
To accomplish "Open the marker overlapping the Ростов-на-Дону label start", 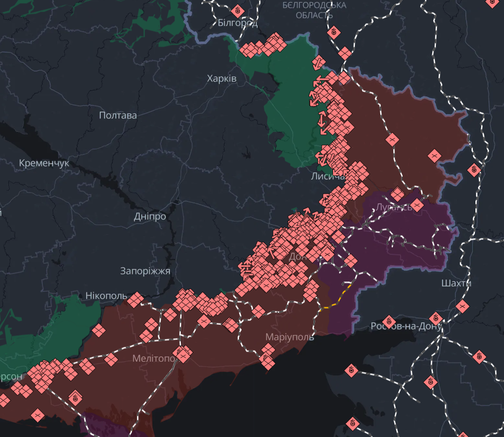I will pos(389,322).
